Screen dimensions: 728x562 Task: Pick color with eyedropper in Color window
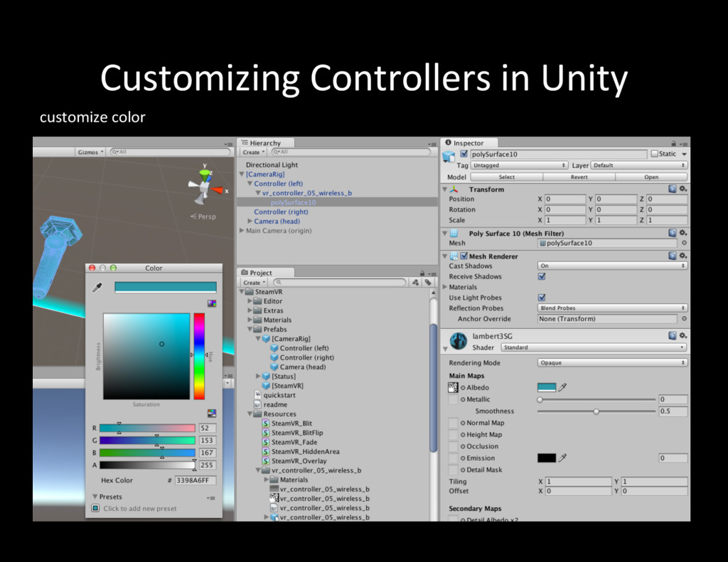coord(97,288)
